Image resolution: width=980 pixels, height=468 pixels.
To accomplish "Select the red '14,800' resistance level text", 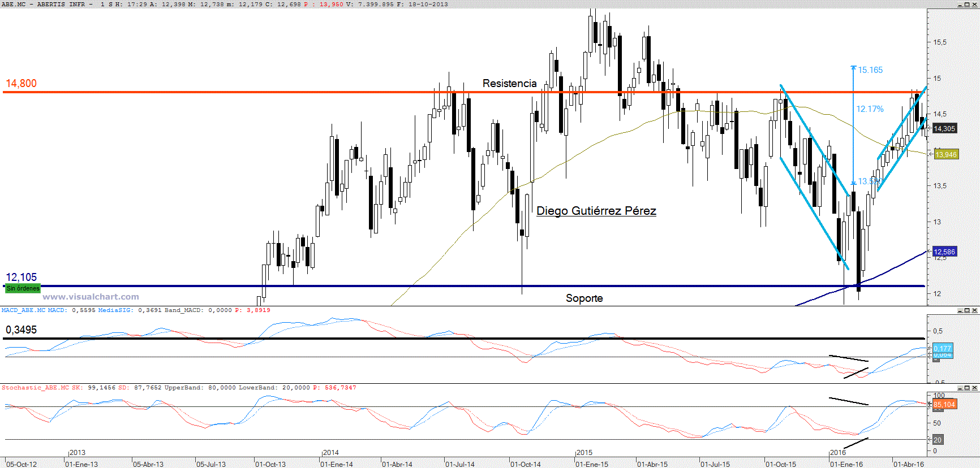I will (21, 83).
